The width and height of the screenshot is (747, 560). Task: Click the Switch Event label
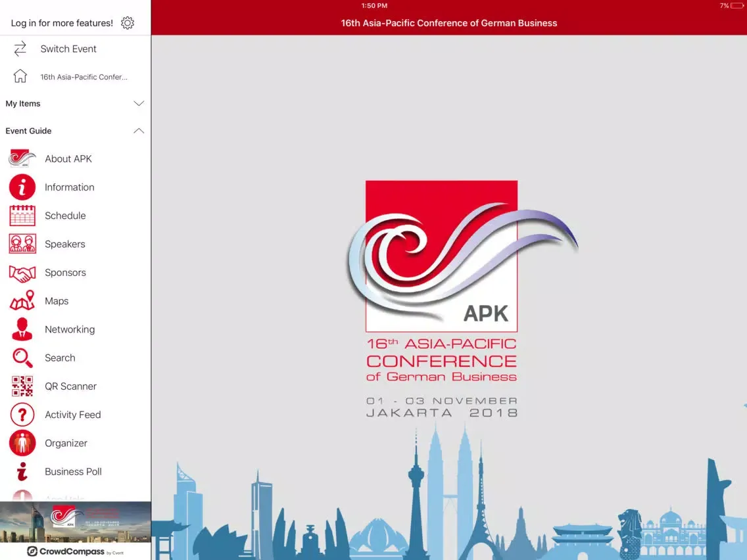(x=68, y=49)
